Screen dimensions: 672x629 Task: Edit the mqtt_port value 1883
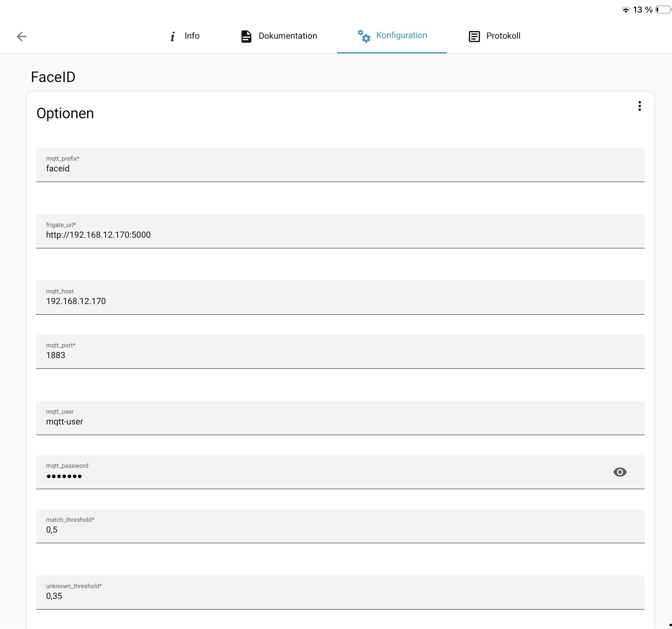340,351
